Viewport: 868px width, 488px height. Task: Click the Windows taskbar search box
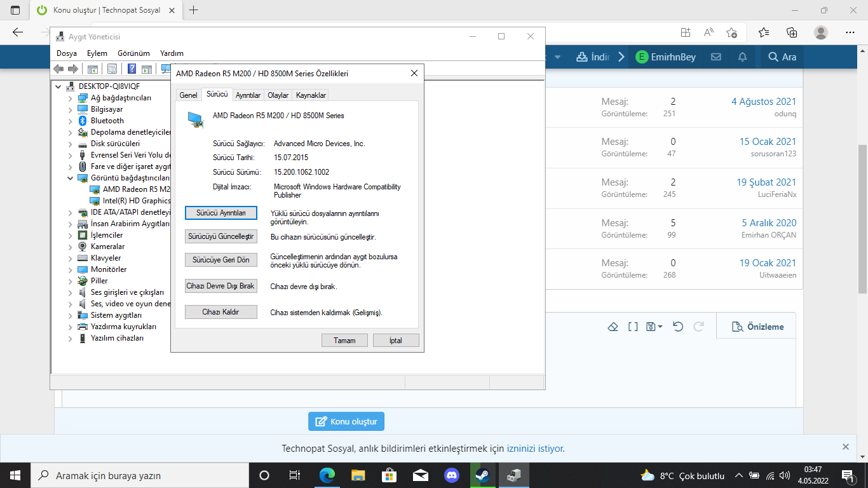click(140, 475)
